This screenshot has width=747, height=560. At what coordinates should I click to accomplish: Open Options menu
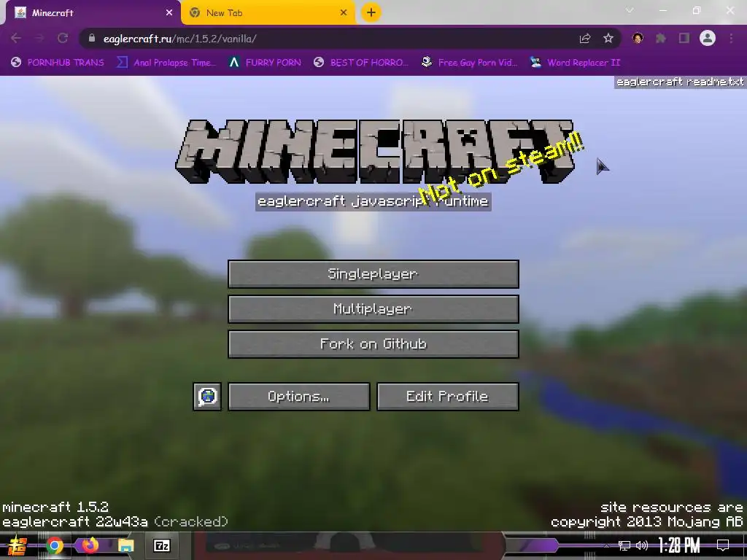click(x=298, y=396)
